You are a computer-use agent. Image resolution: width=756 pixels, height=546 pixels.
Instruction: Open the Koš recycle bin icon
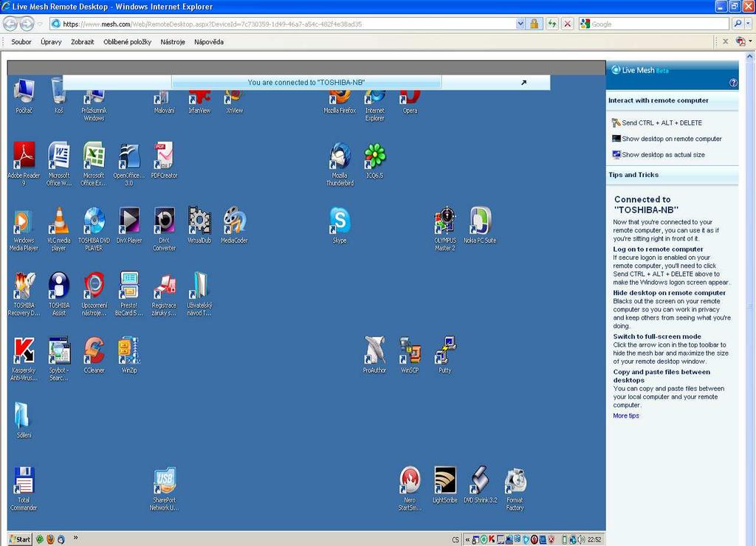[x=58, y=96]
